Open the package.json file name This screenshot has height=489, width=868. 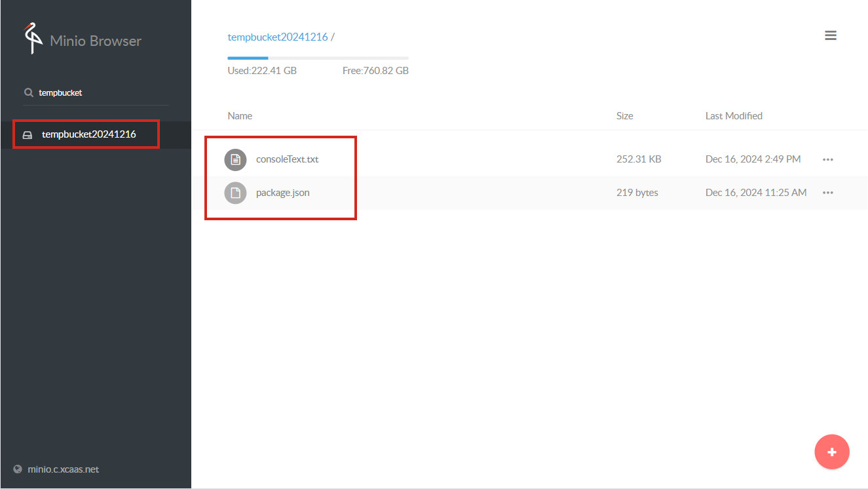tap(282, 193)
